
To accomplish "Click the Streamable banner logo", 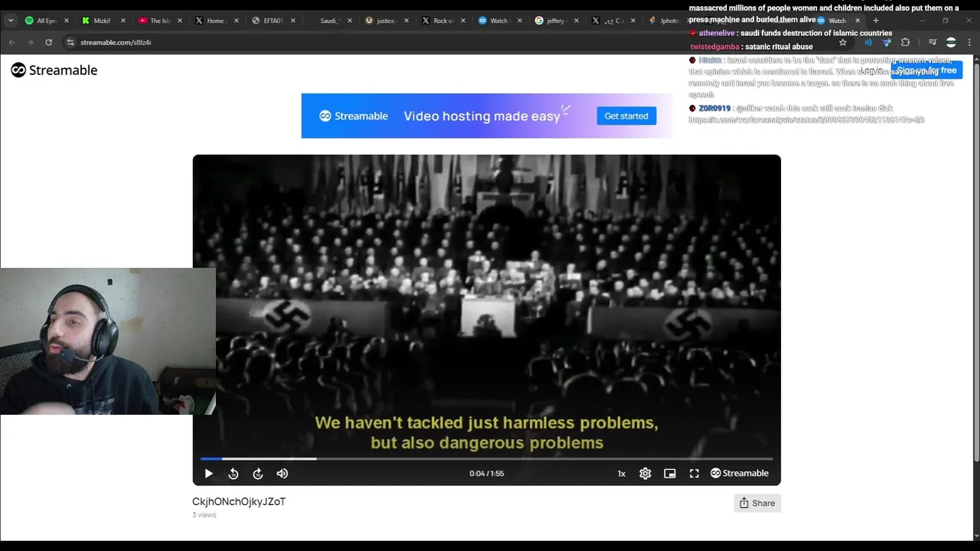I will pyautogui.click(x=354, y=116).
